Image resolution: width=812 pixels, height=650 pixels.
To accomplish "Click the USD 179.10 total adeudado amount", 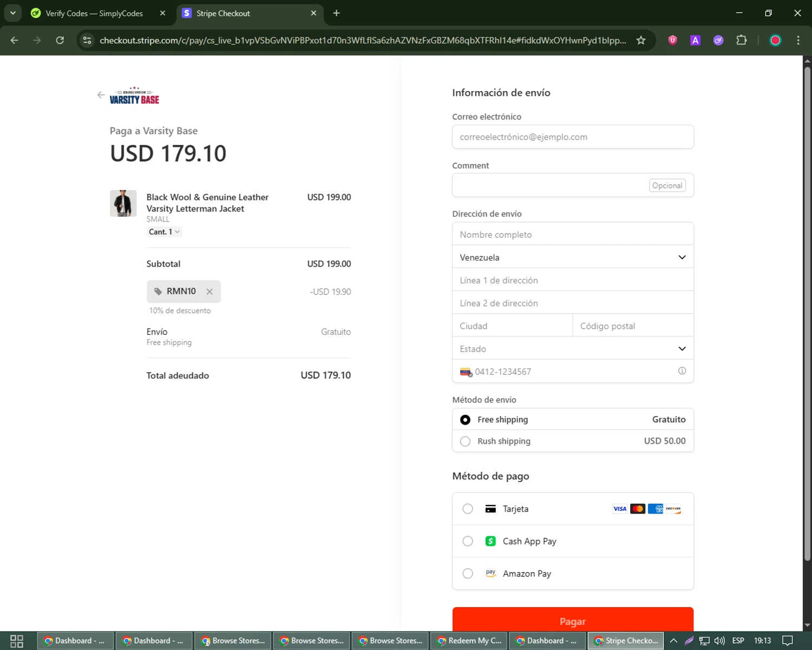I will 326,375.
